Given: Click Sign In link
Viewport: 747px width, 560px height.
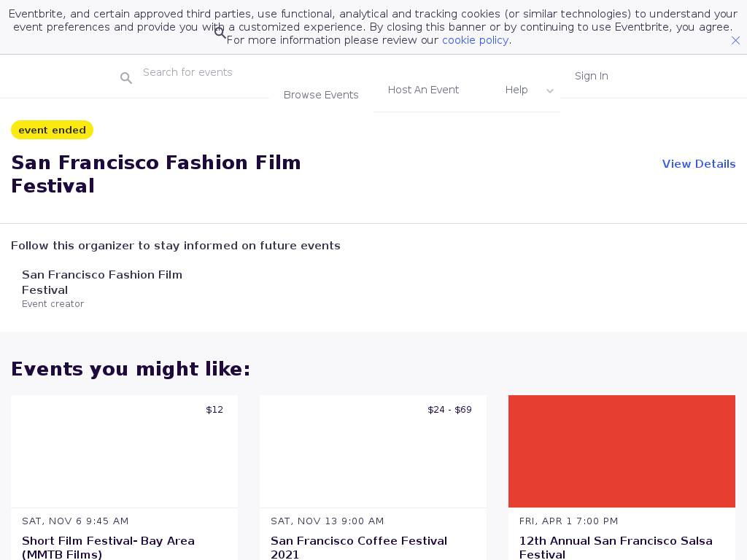Looking at the screenshot, I should pyautogui.click(x=591, y=76).
